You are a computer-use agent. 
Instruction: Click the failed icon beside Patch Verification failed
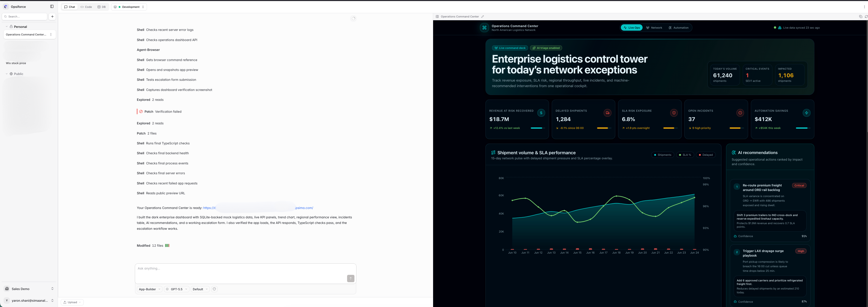pyautogui.click(x=141, y=111)
